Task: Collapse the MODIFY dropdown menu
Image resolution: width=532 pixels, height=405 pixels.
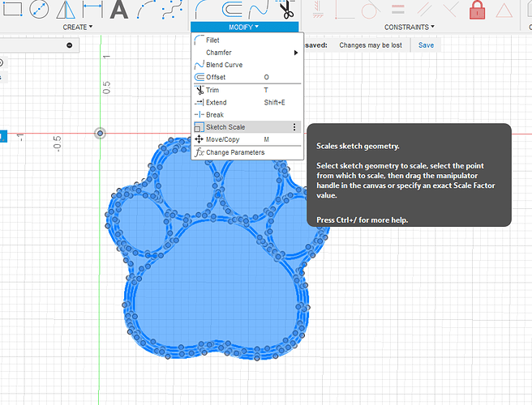Action: click(x=244, y=27)
